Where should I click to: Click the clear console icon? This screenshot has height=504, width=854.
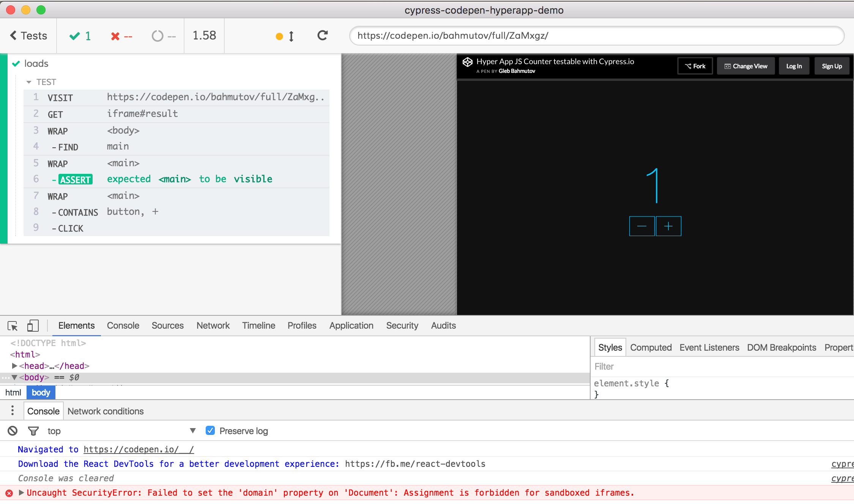click(13, 431)
